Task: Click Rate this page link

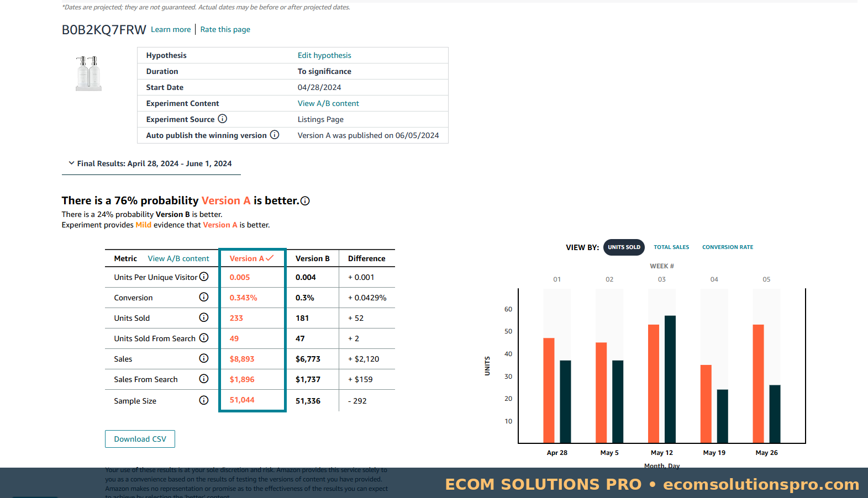Action: click(x=225, y=30)
